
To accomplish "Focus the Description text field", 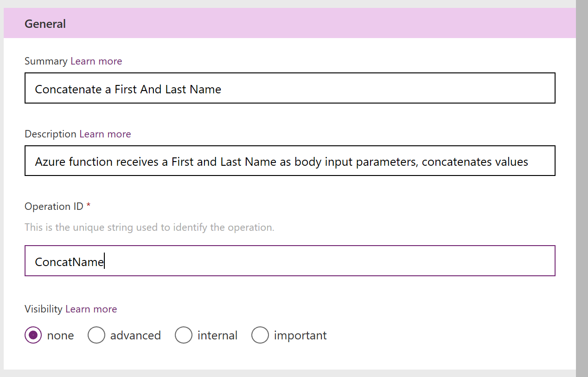I will pyautogui.click(x=290, y=161).
